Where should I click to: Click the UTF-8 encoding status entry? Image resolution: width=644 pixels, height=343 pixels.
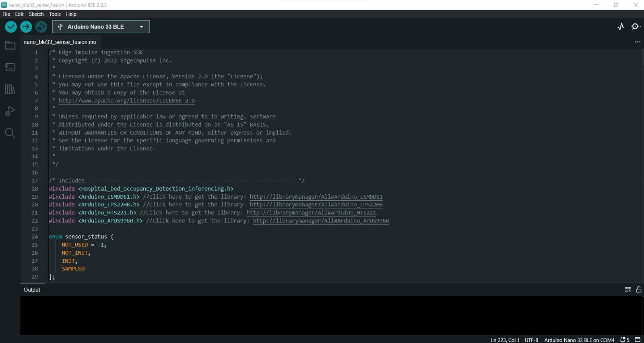[x=531, y=340]
